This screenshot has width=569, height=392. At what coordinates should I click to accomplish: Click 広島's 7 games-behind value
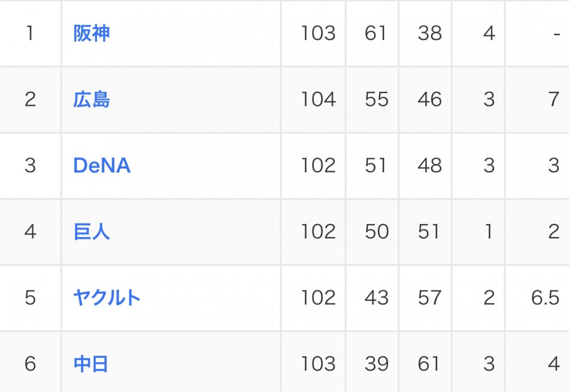[x=554, y=100]
